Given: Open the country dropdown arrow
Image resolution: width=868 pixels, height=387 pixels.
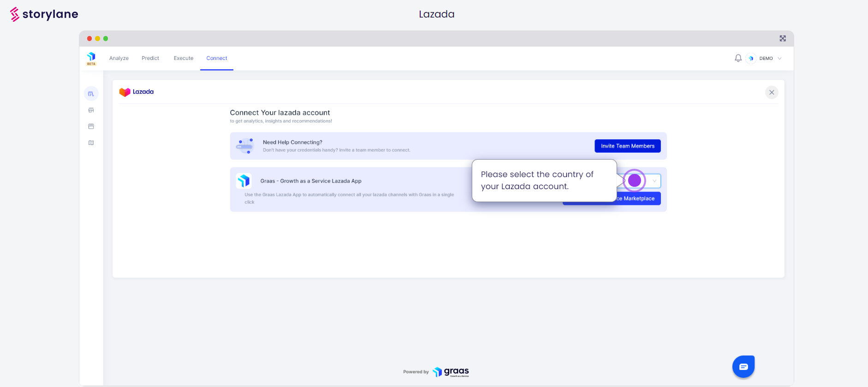Looking at the screenshot, I should [x=654, y=181].
